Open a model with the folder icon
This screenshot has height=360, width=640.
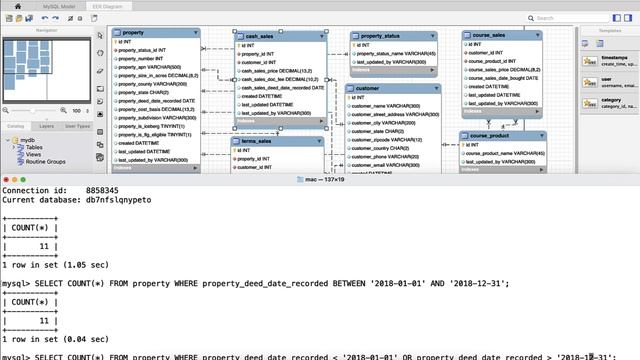coord(19,18)
